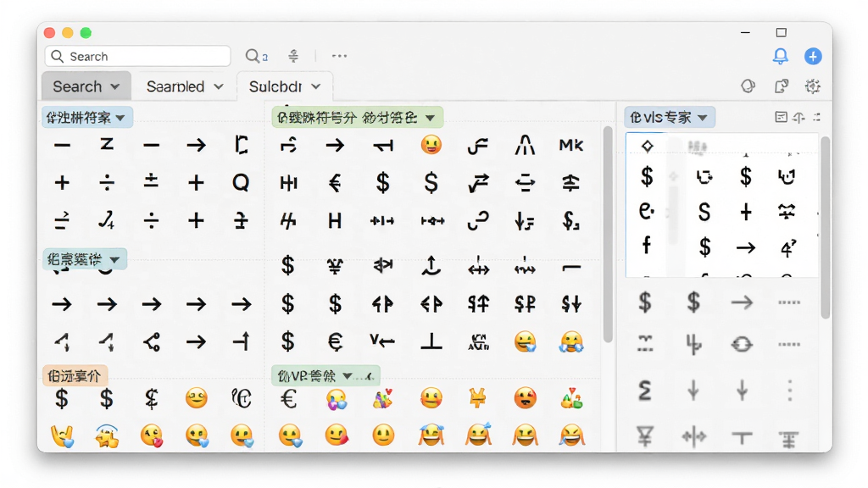Insert the Z symbol in the first row
Image resolution: width=868 pixels, height=488 pixels.
click(x=107, y=145)
